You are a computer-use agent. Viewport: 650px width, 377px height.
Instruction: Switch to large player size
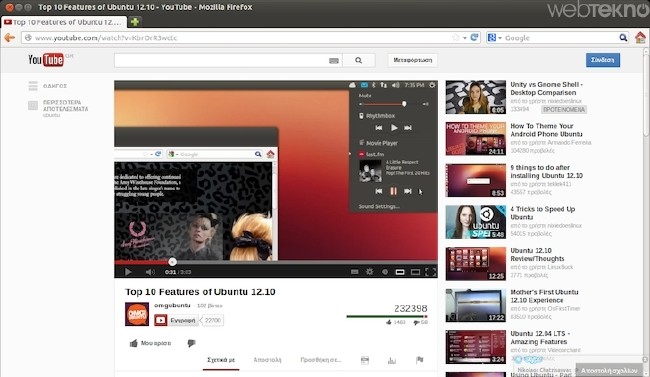[415, 272]
